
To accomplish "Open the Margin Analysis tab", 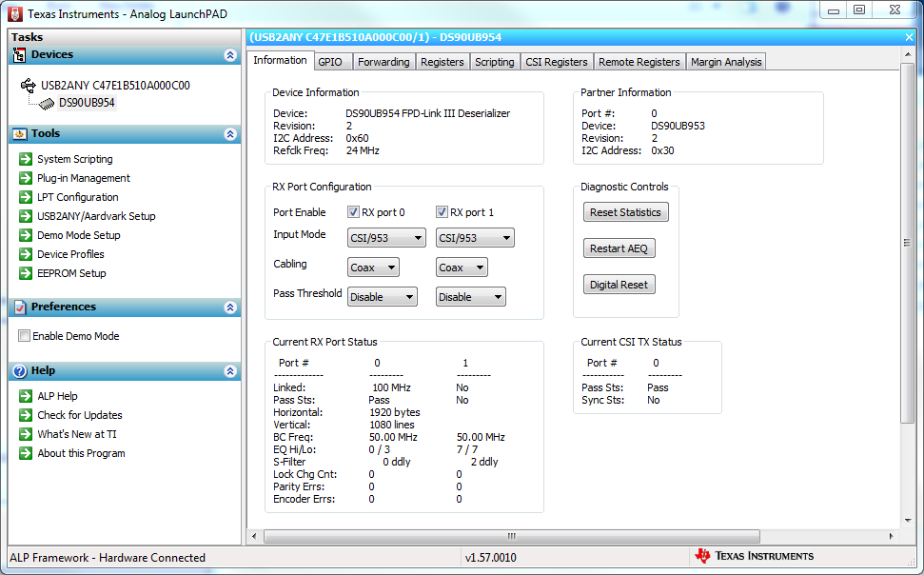I will 726,61.
